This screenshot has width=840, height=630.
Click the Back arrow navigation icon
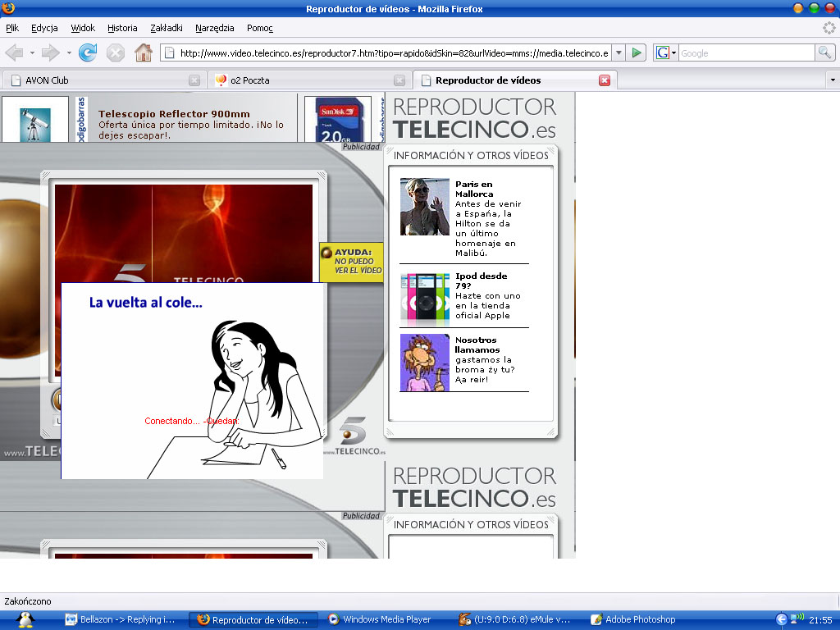(14, 52)
